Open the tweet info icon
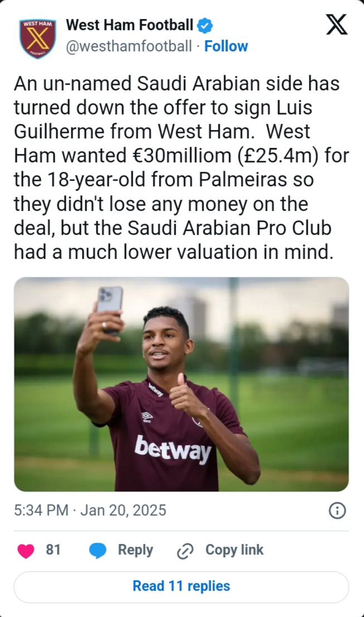This screenshot has height=617, width=364. pyautogui.click(x=337, y=510)
